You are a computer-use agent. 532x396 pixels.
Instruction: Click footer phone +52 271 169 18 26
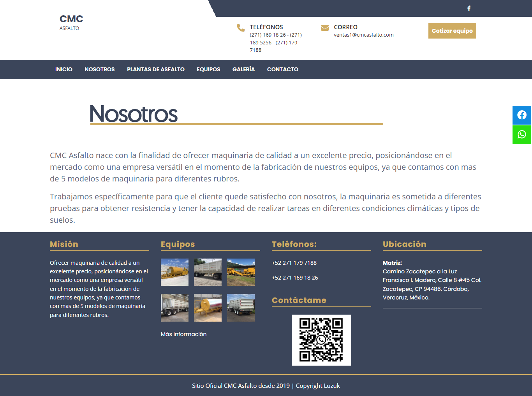pyautogui.click(x=295, y=278)
